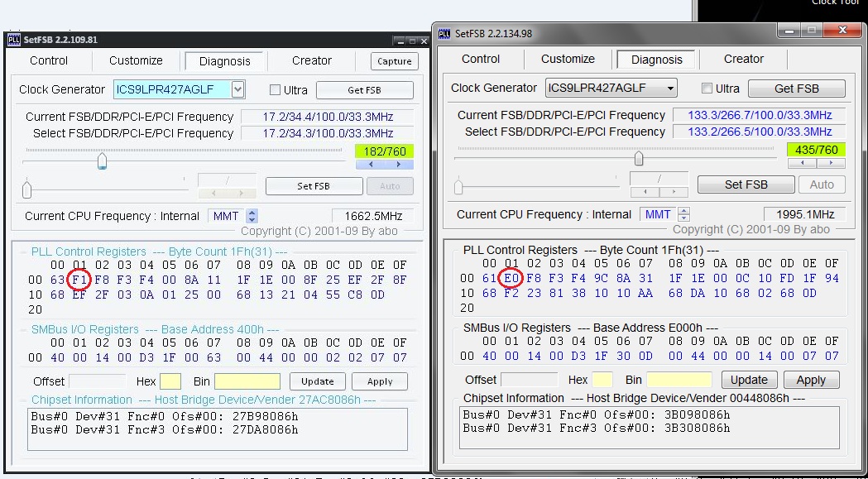The height and width of the screenshot is (479, 868).
Task: Click circled E0 register value in right window
Action: pos(511,278)
